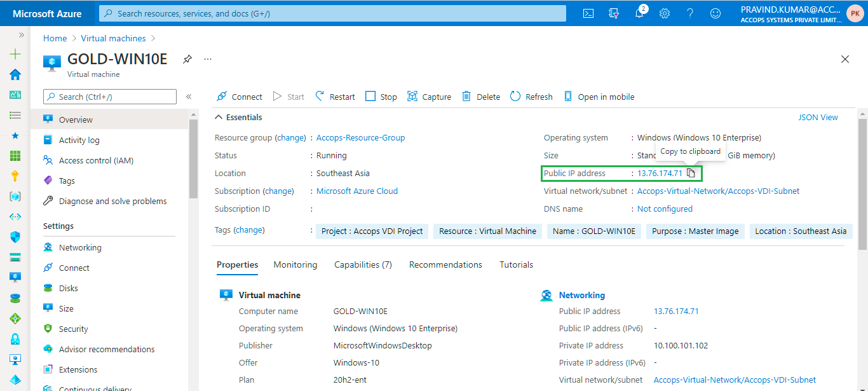Click the resource menu search box
The image size is (868, 391).
[x=110, y=97]
